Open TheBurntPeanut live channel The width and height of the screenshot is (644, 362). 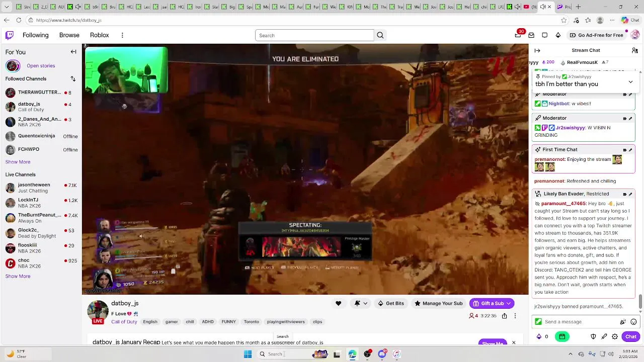pyautogui.click(x=41, y=218)
